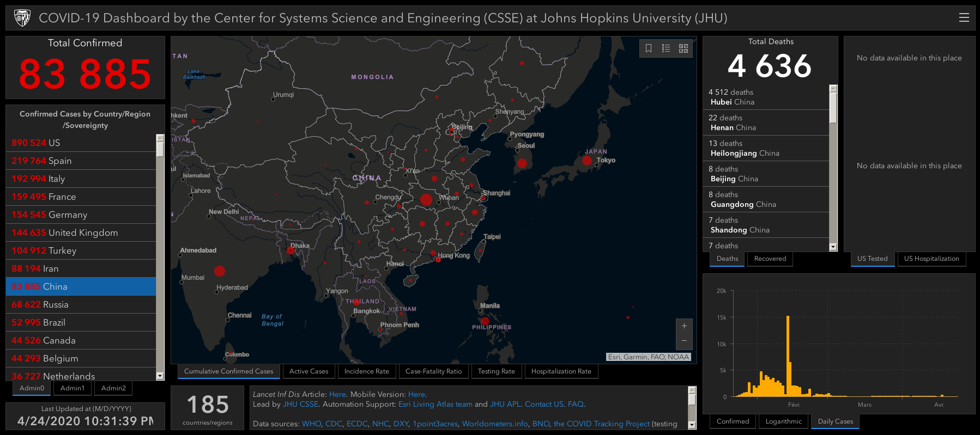The height and width of the screenshot is (435, 980).
Task: Select the Admin1 tab
Action: [x=72, y=388]
